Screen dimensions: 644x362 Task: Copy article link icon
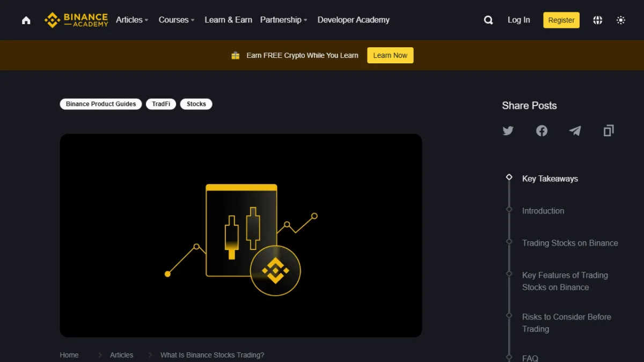[x=608, y=130]
